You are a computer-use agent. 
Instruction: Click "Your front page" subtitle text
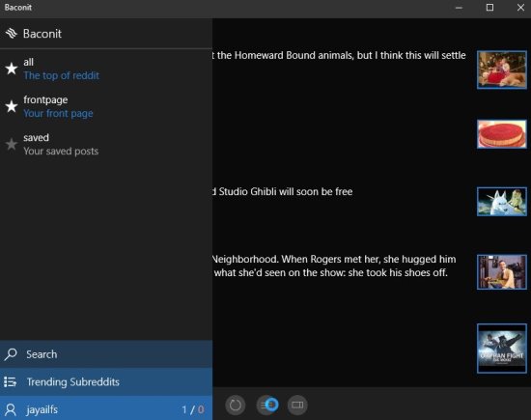click(x=58, y=114)
